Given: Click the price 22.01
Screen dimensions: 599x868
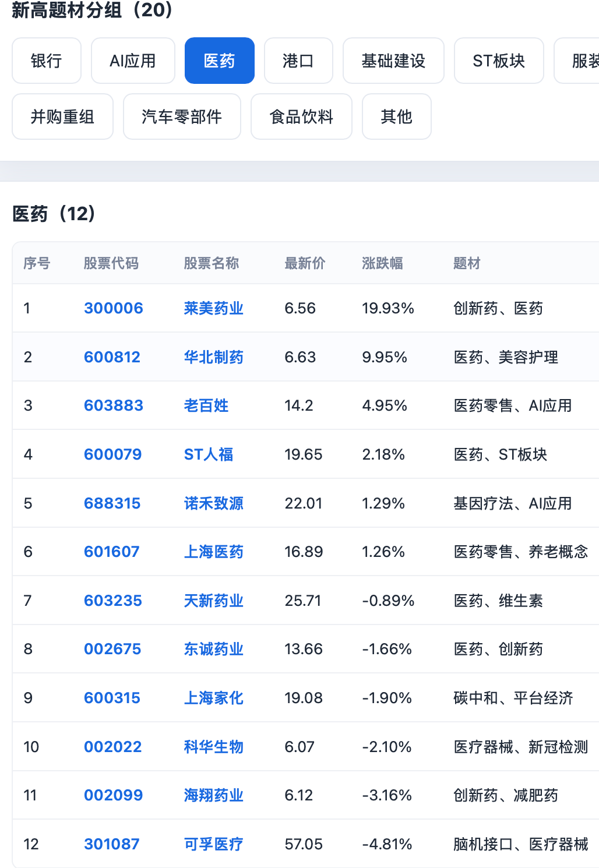Looking at the screenshot, I should pyautogui.click(x=304, y=503).
